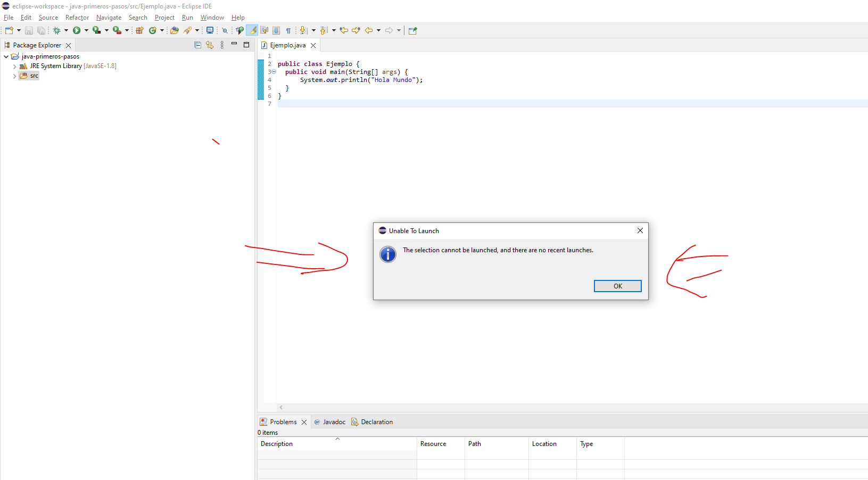Sort Problems by Description column
Image resolution: width=868 pixels, height=480 pixels.
(337, 444)
